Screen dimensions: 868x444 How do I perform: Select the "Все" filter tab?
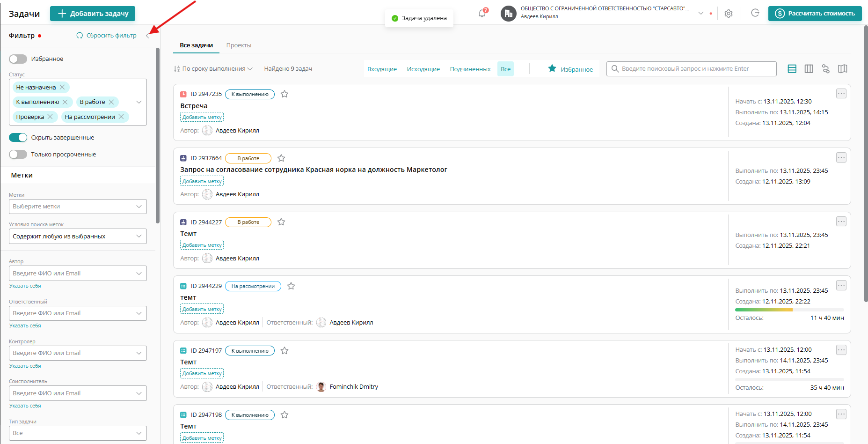pos(505,69)
